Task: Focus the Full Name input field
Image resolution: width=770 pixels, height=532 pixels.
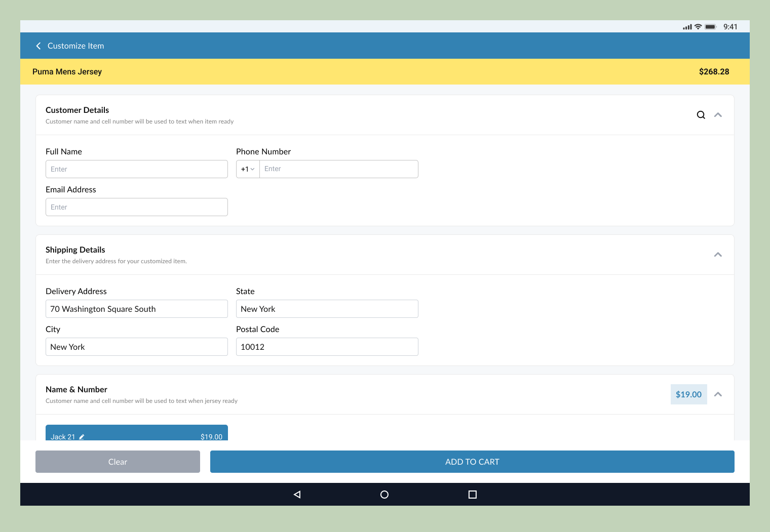Action: click(x=137, y=169)
